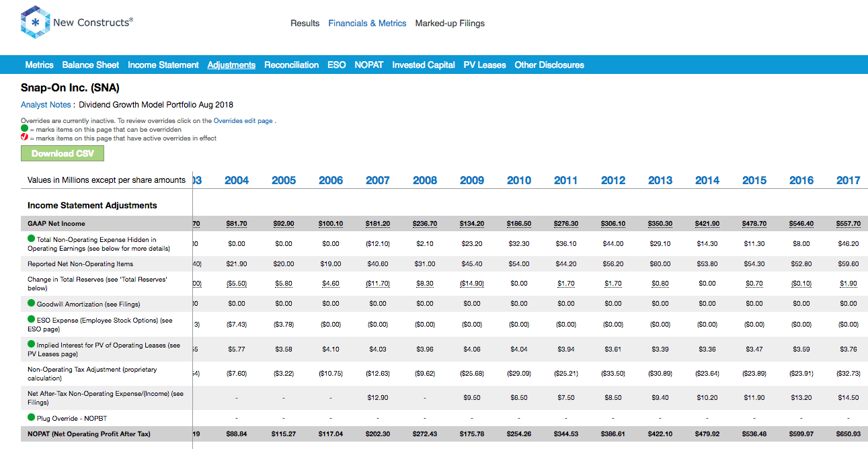Go to Invested Capital tab
This screenshot has height=449, width=868.
[424, 65]
